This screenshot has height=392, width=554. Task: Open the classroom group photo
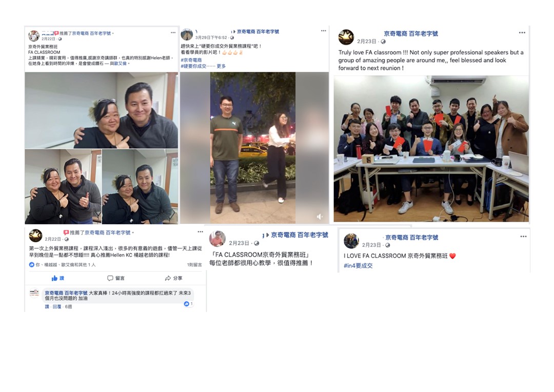click(x=431, y=149)
